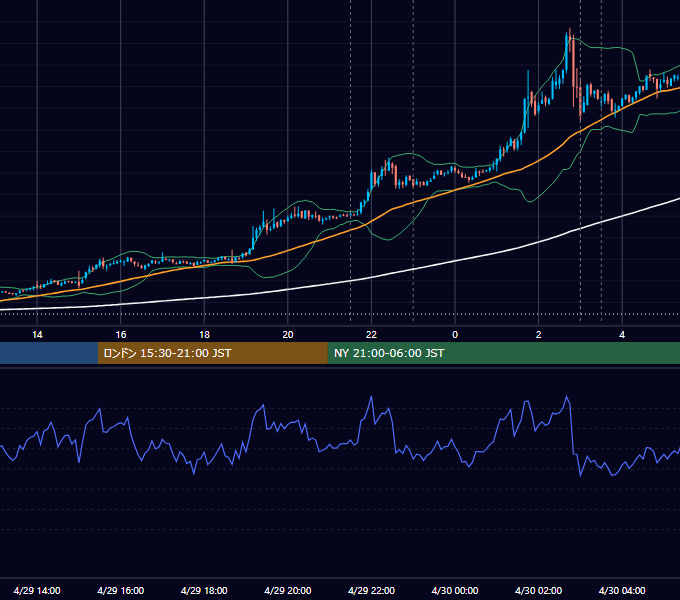This screenshot has width=680, height=600.
Task: Click hour label 16 on price chart axis
Action: pos(121,334)
